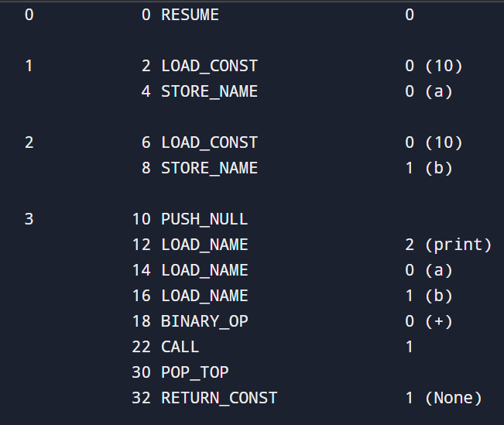The image size is (504, 425).
Task: Select the CALL opcode text
Action: [x=180, y=347]
